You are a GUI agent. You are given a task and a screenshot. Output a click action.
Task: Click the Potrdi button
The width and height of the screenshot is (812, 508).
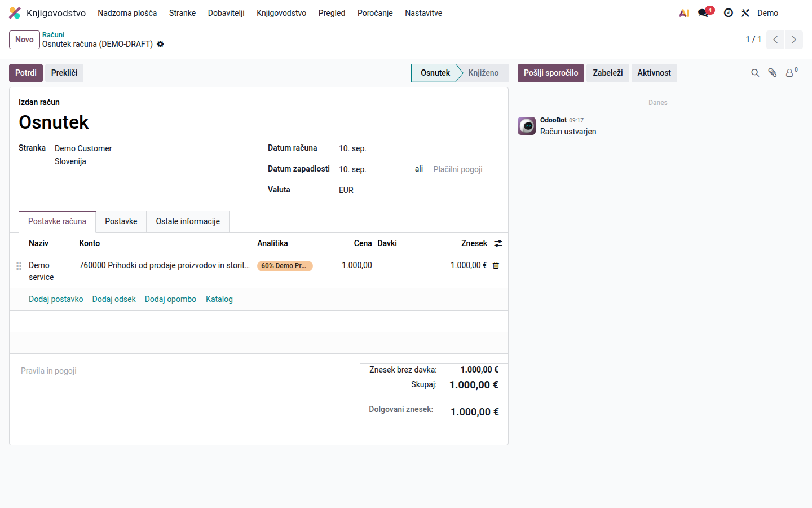(x=26, y=73)
